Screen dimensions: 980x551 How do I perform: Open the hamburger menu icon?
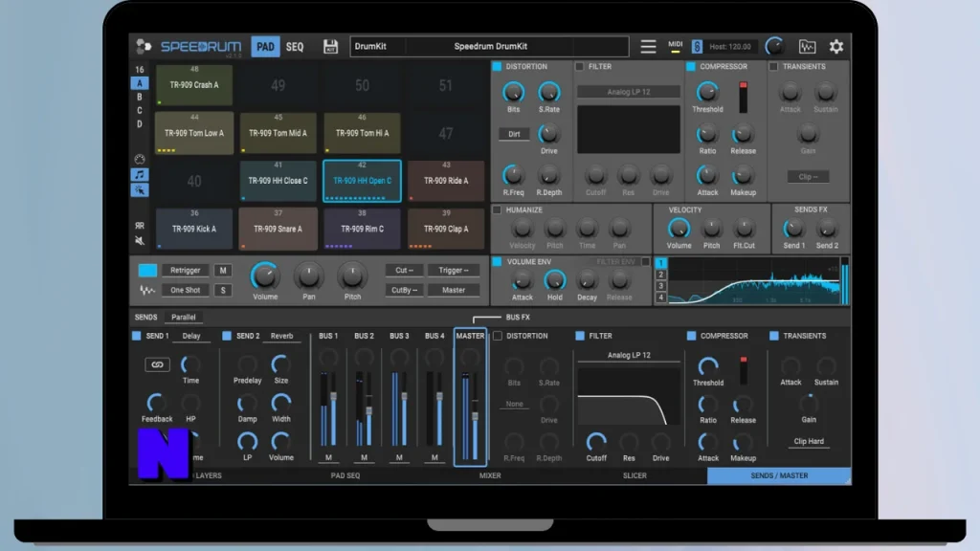(x=648, y=46)
